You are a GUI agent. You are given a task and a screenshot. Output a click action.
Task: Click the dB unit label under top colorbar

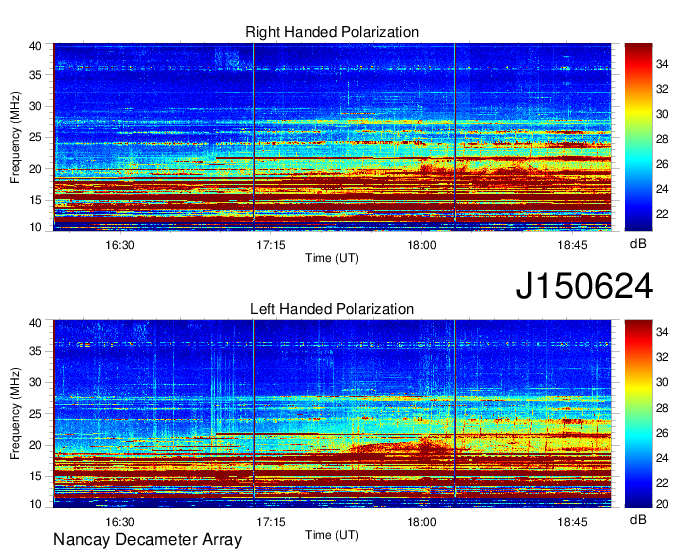click(x=638, y=244)
